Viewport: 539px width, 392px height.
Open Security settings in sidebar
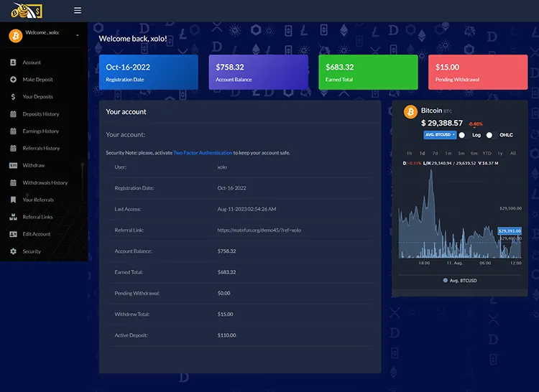(x=32, y=251)
